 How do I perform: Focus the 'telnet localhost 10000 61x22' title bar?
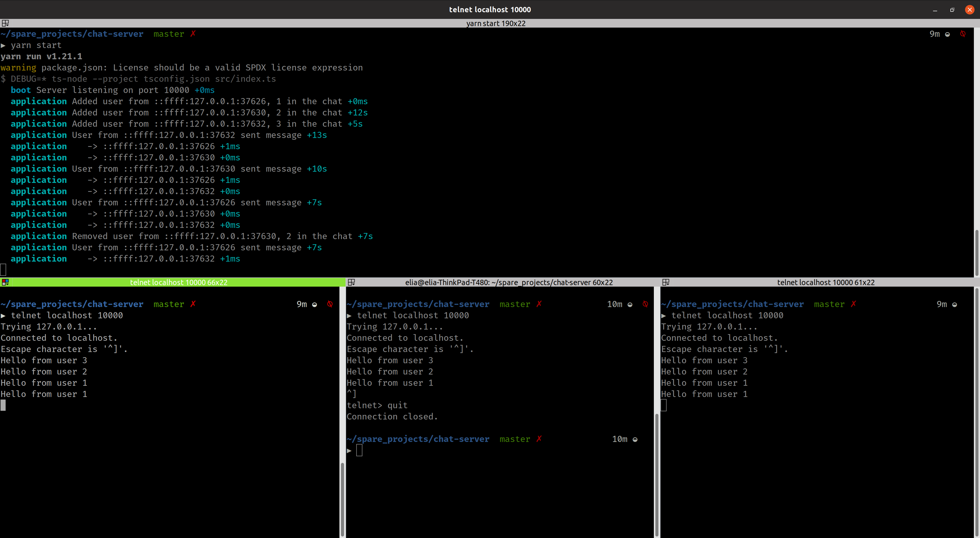pos(826,282)
